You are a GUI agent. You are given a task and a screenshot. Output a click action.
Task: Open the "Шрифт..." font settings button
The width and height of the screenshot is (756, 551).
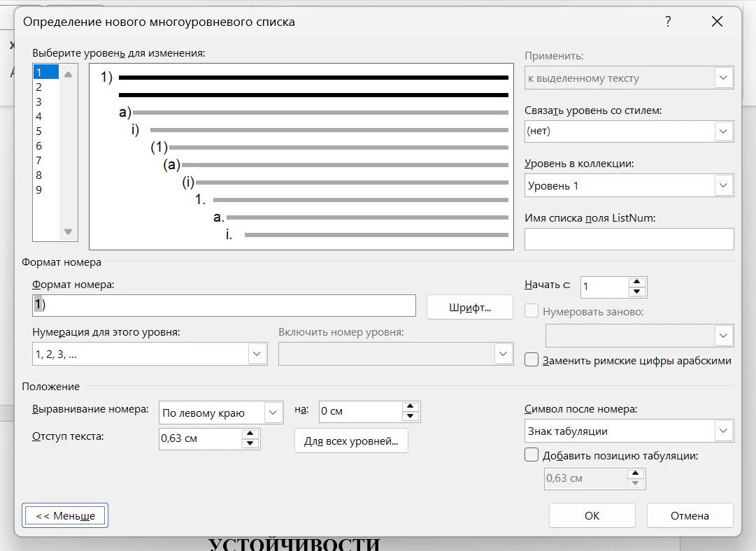click(x=469, y=308)
